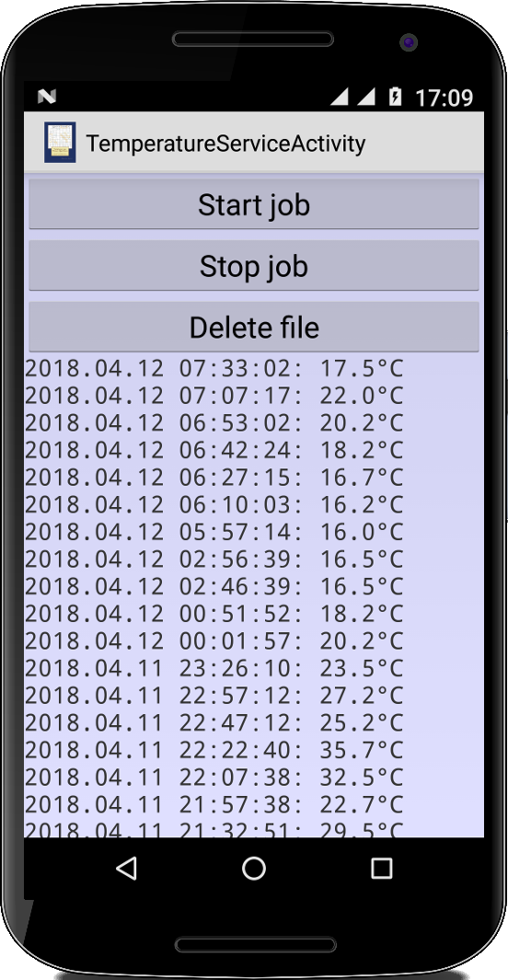The height and width of the screenshot is (980, 508).
Task: Tap the 17:09 clock in status bar
Action: 444,98
